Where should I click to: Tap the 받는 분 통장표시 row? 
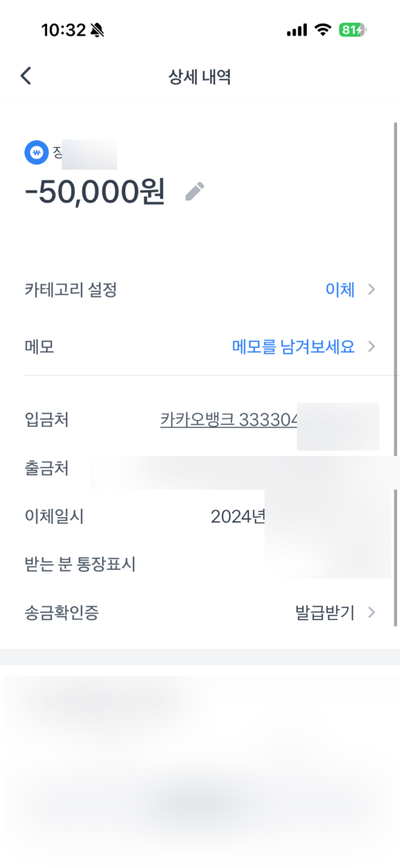[200, 564]
